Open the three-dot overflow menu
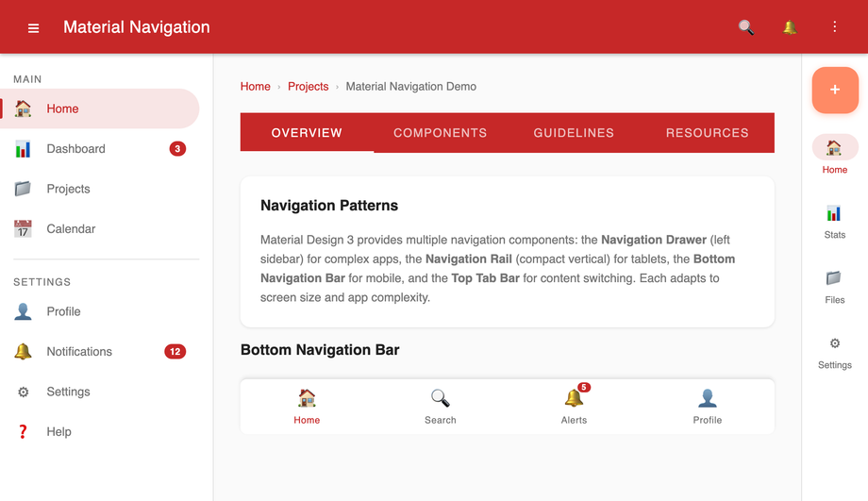The image size is (868, 501). (834, 26)
